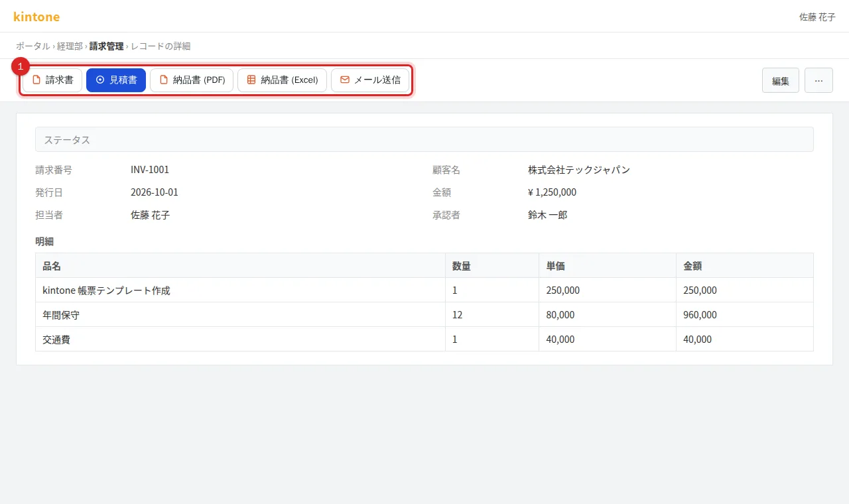Go to 経理部 in the breadcrumb
This screenshot has width=849, height=504.
[x=70, y=46]
